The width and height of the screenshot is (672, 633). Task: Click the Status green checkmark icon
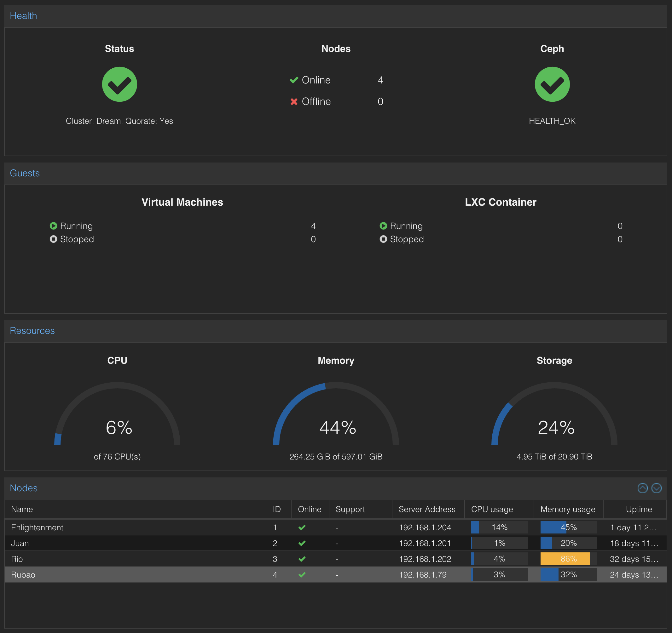click(x=119, y=84)
